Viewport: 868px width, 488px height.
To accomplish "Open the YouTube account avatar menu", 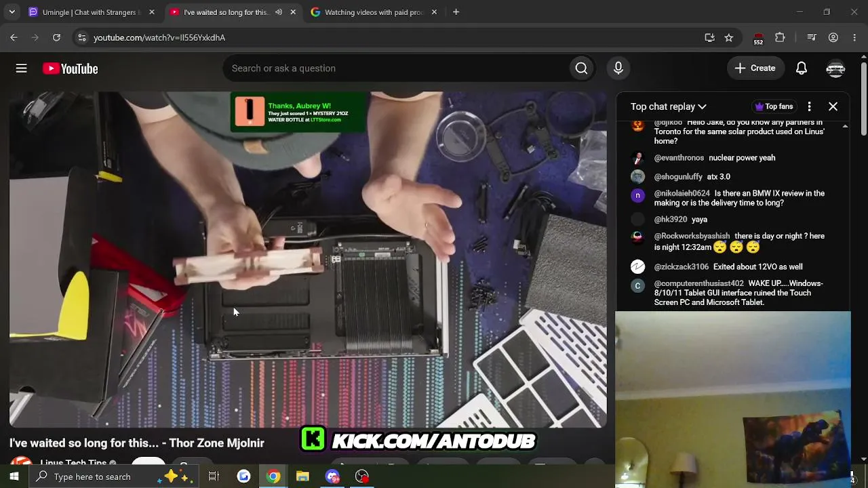I will coord(835,68).
